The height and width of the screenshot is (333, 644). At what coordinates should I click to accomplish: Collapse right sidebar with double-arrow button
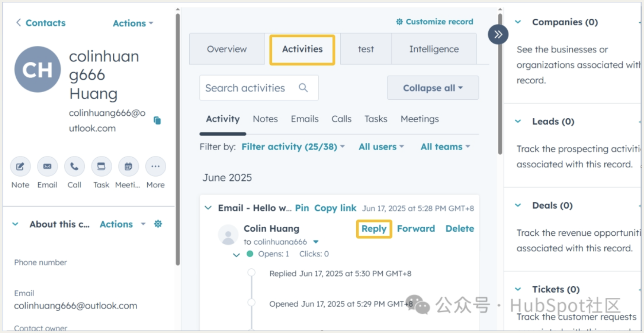tap(498, 34)
